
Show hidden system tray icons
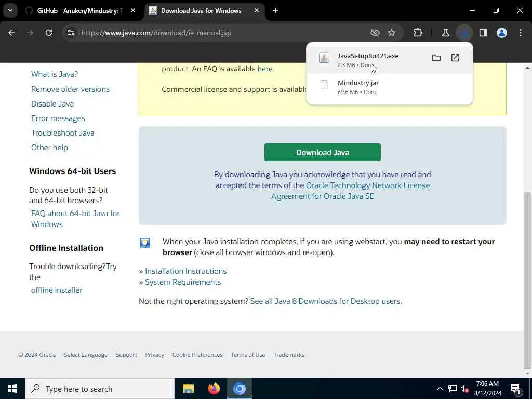pyautogui.click(x=440, y=389)
